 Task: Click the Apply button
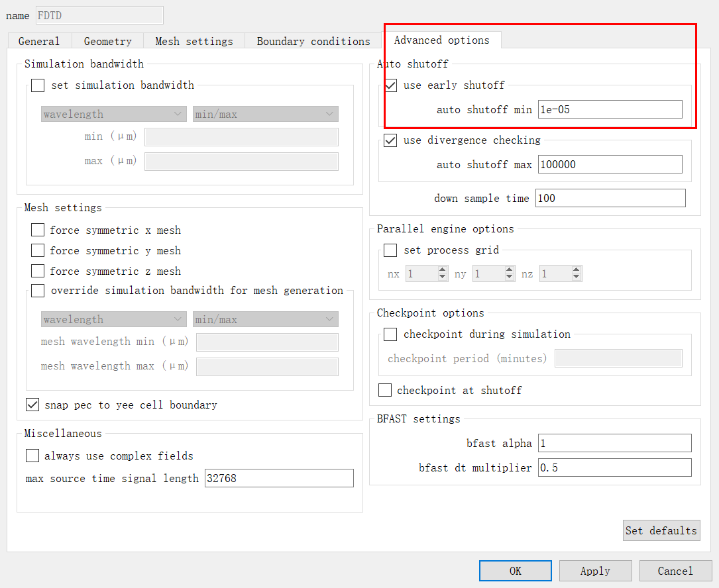[x=595, y=571]
